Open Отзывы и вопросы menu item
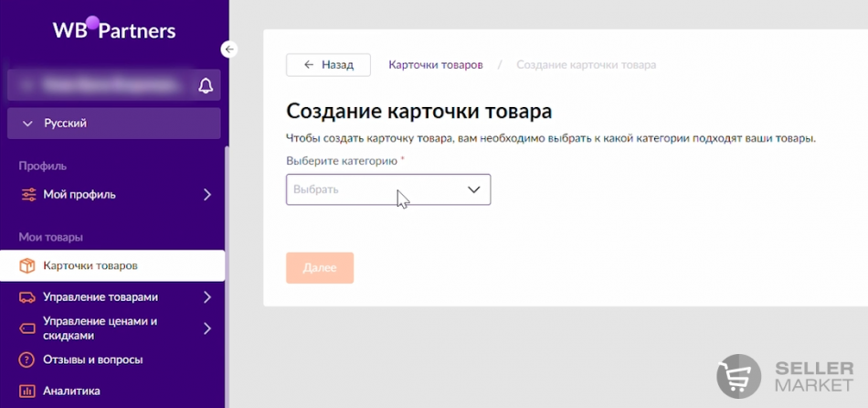 coord(92,360)
